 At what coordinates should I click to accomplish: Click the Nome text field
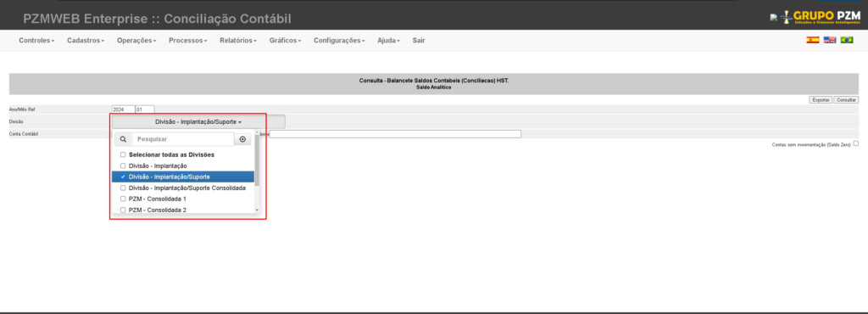click(x=395, y=134)
